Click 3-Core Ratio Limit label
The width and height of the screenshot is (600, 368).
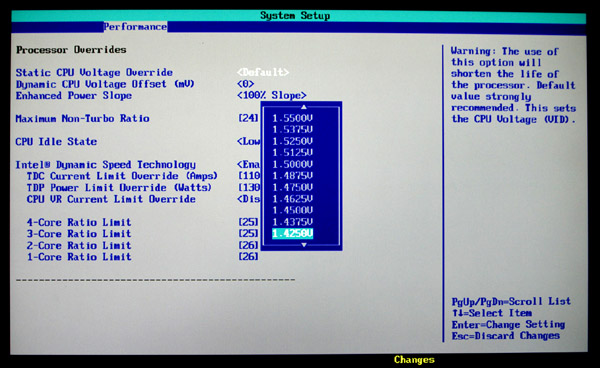pos(79,234)
